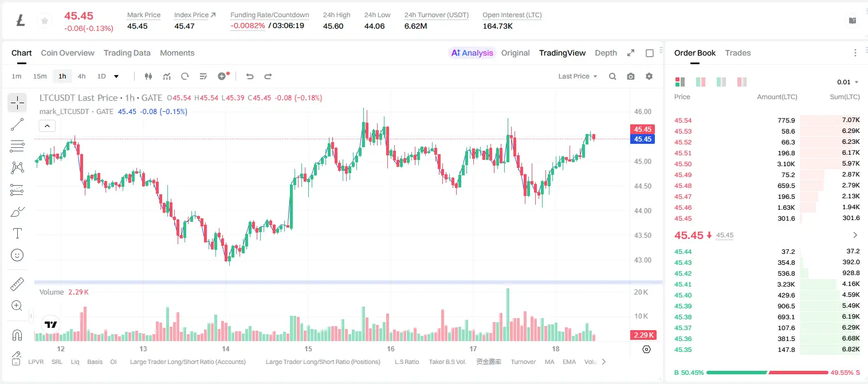Take a chart snapshot with camera icon
868x384 pixels.
631,76
